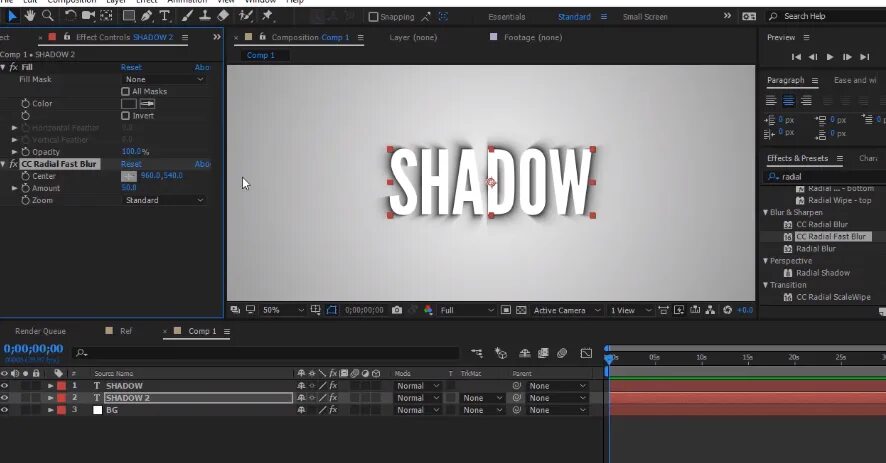Open the SHADOW layer blending Mode dropdown
This screenshot has height=463, width=886.
418,386
